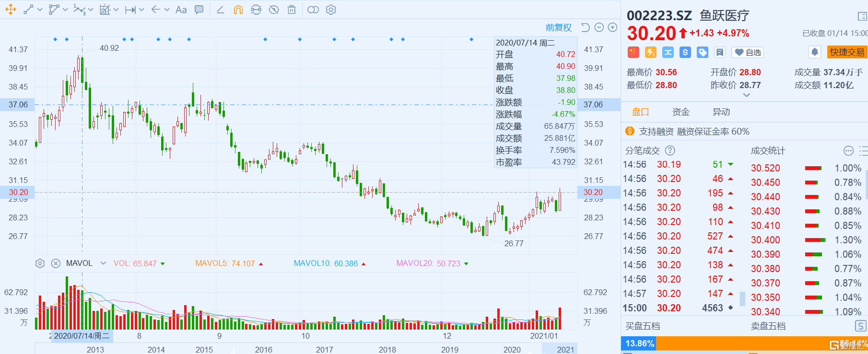The width and height of the screenshot is (868, 354).
Task: Select the polygon channel drawing tool
Action: click(54, 9)
